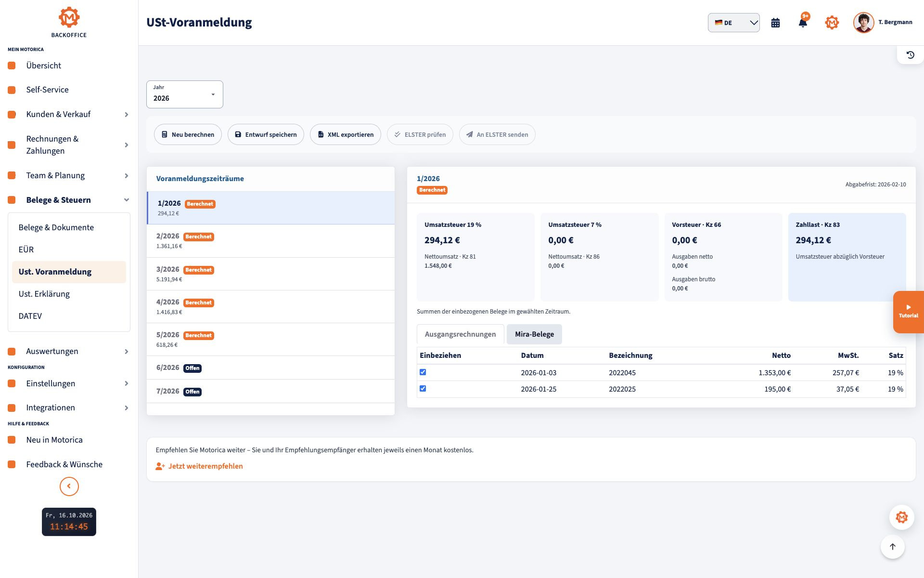924x578 pixels.
Task: Open the calendar icon in the header
Action: pyautogui.click(x=775, y=23)
